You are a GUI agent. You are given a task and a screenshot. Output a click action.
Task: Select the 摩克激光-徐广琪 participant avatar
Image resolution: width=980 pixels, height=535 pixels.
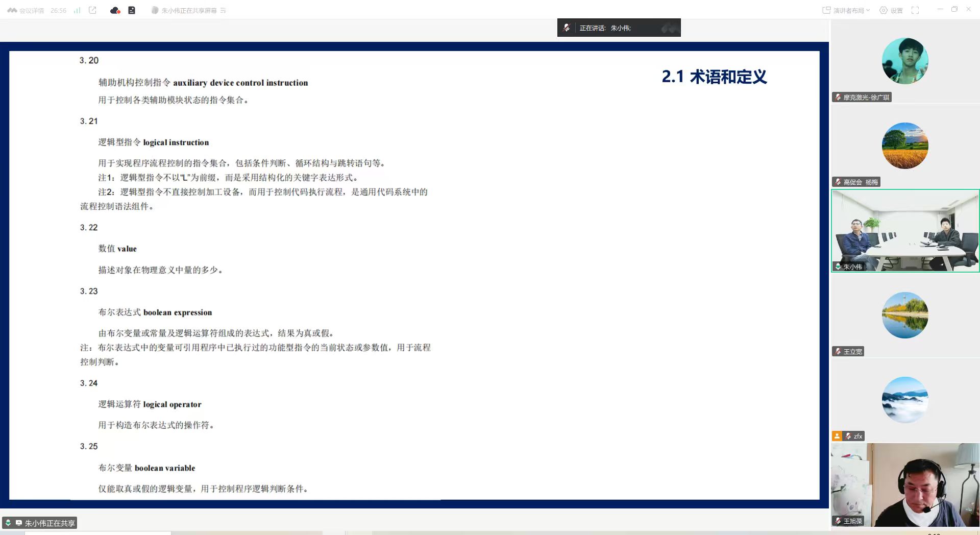(x=905, y=61)
